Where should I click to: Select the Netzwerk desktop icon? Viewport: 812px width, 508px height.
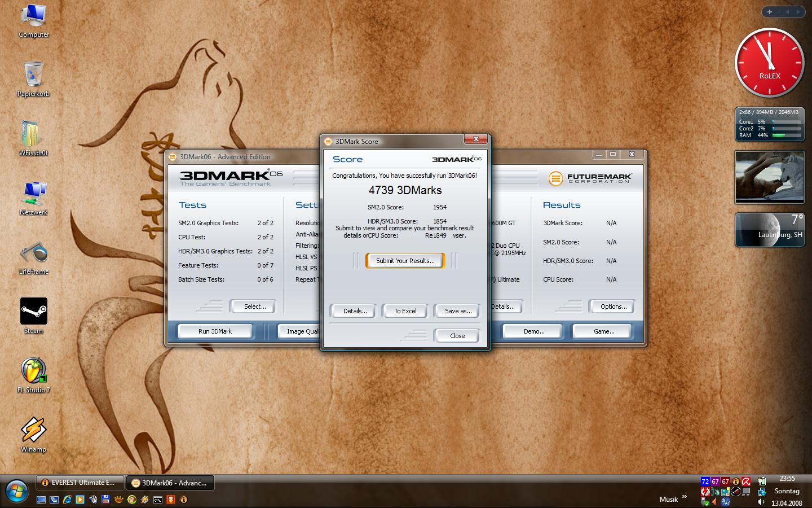click(34, 198)
